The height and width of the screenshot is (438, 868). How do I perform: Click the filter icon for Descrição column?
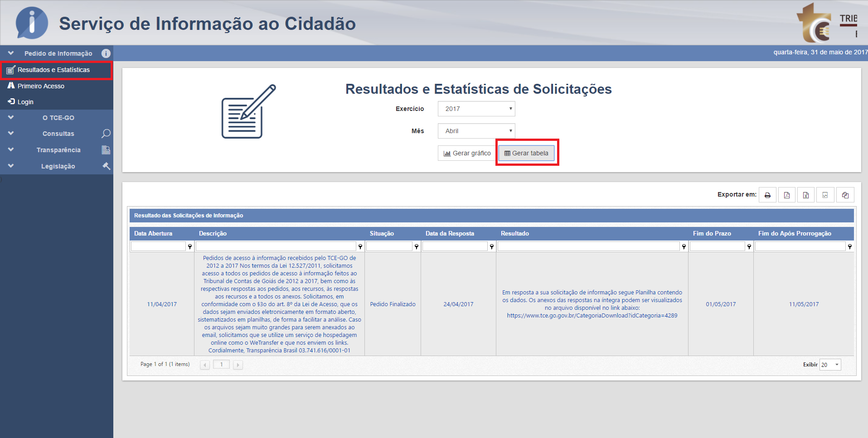(x=360, y=246)
